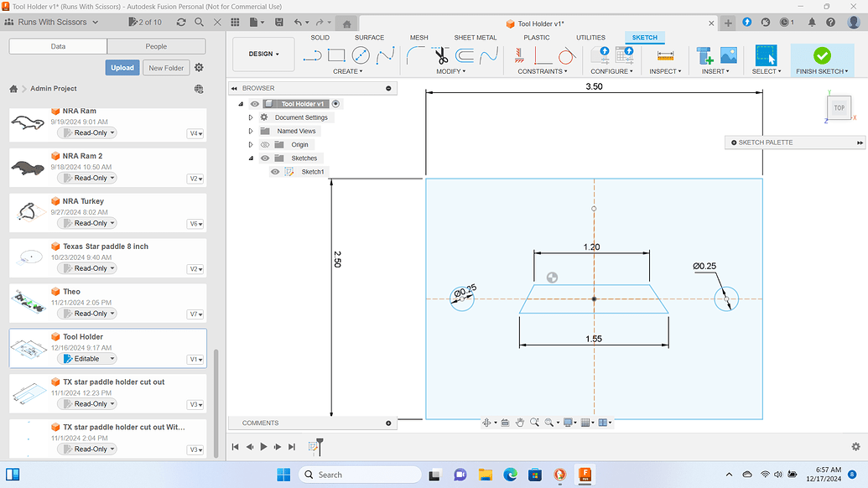Select the Spline sketch tool
The image size is (868, 488).
tap(386, 55)
